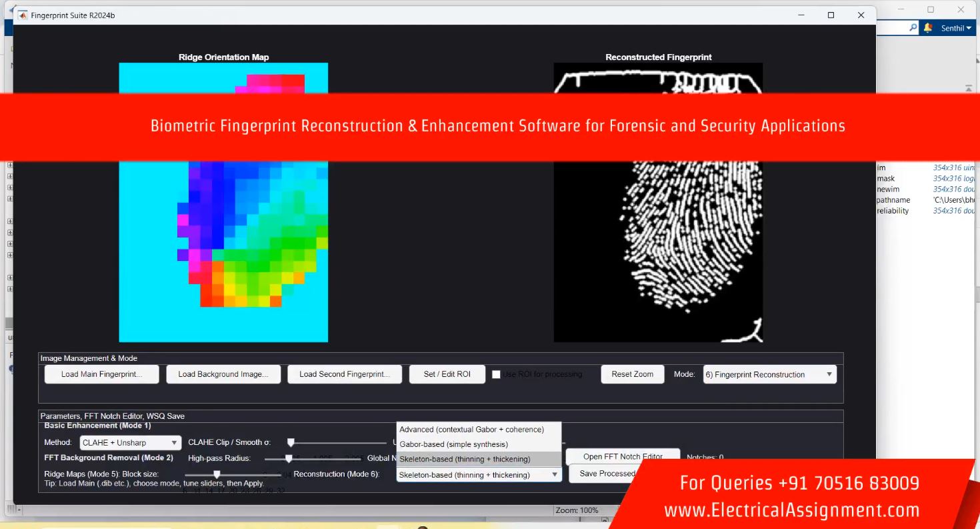Open the Senthil account menu
Image resolution: width=980 pixels, height=529 pixels.
[956, 28]
